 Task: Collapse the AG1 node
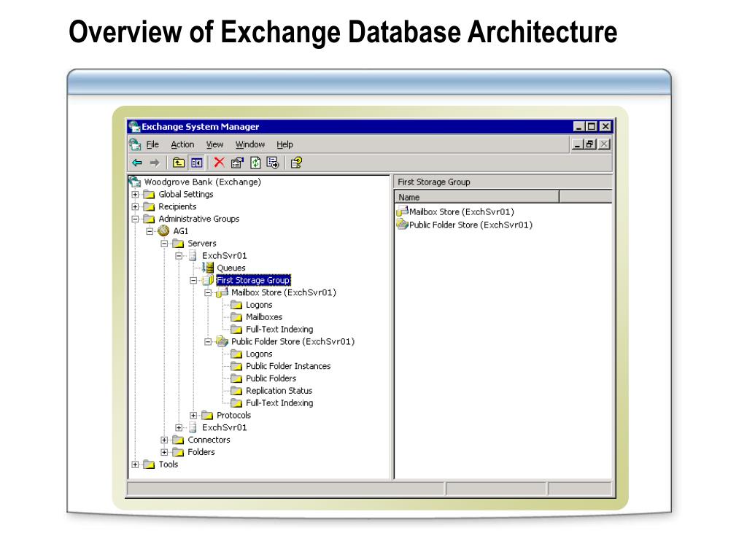click(150, 231)
